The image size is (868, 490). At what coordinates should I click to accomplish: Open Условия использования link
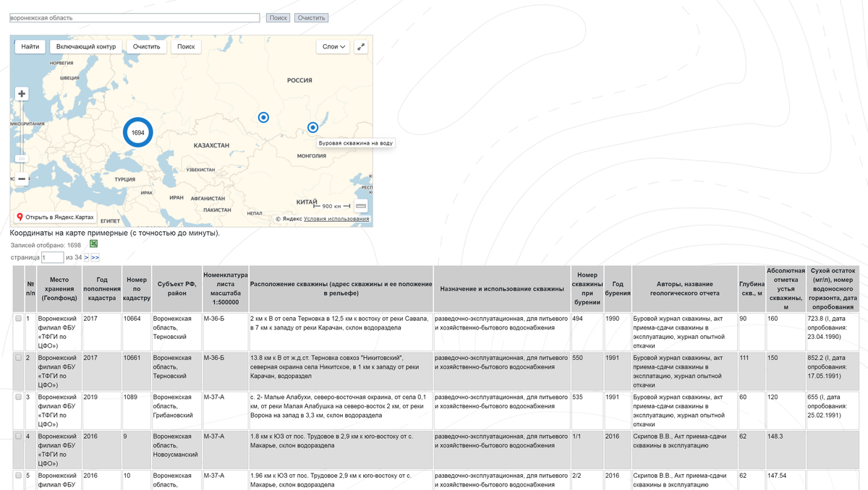point(336,218)
